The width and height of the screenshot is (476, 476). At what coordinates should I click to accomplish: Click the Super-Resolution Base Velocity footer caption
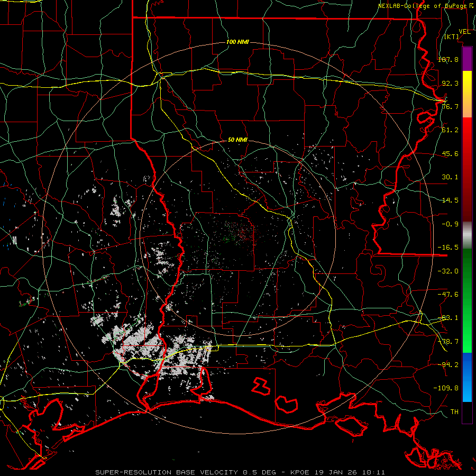coord(240,472)
